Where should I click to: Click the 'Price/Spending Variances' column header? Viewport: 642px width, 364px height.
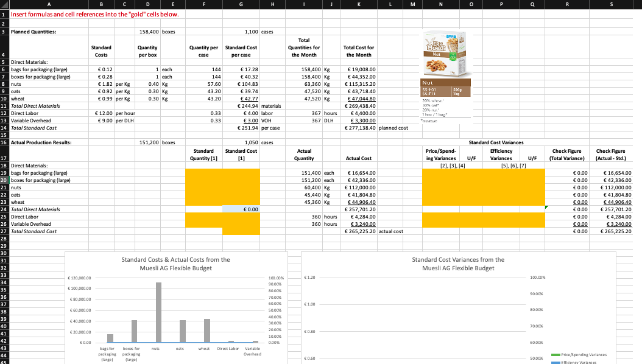point(440,155)
